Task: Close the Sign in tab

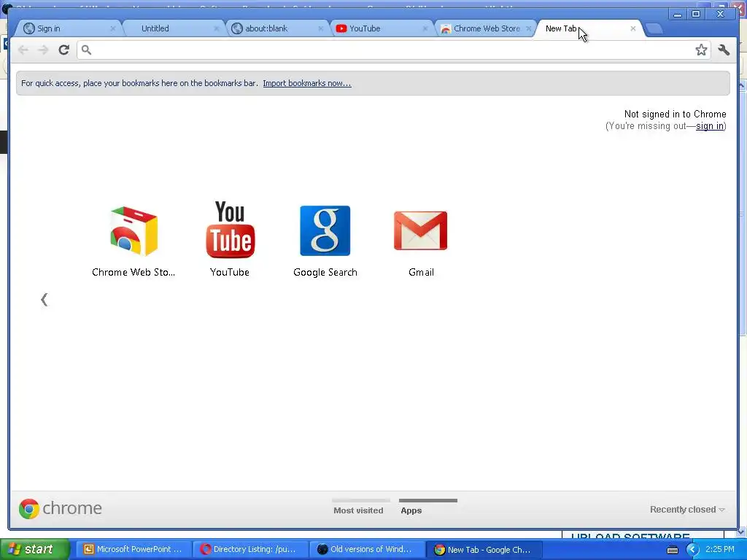Action: click(113, 28)
